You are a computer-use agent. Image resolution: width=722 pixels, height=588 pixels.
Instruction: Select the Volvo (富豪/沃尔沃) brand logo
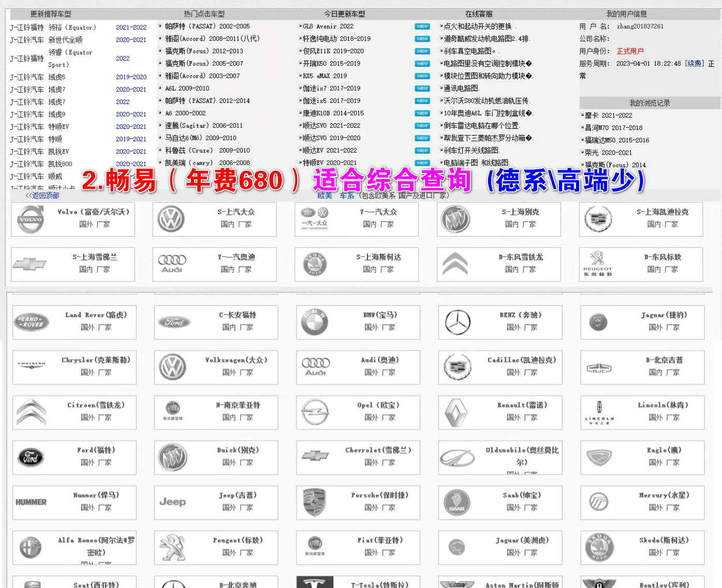click(31, 219)
